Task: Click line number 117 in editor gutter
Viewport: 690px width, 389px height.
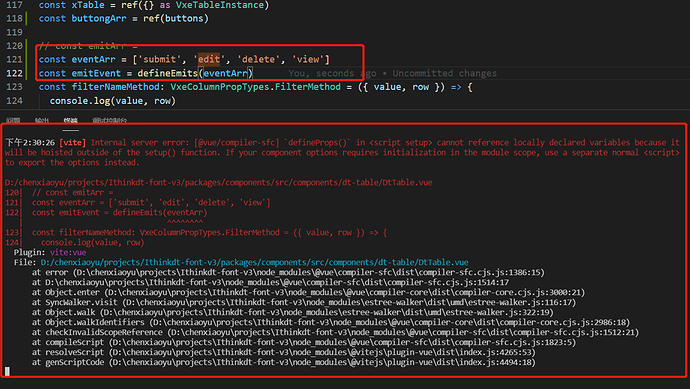Action: click(x=15, y=5)
